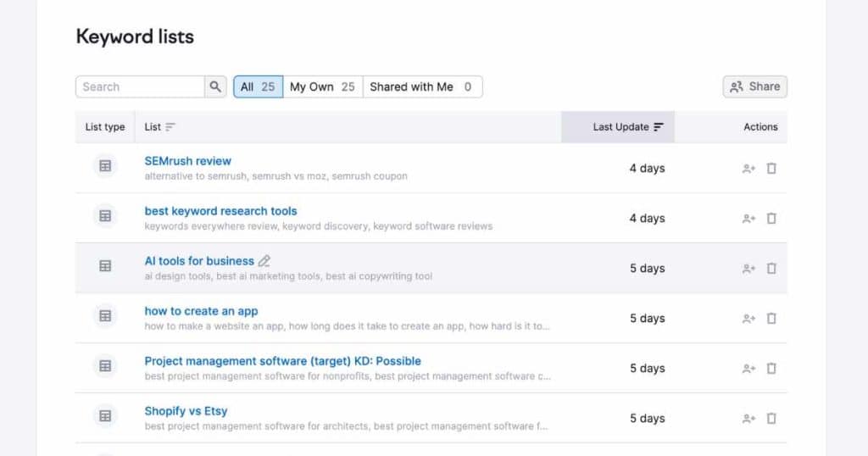The height and width of the screenshot is (456, 868).
Task: Click the Keyword lists heading
Action: [x=135, y=36]
